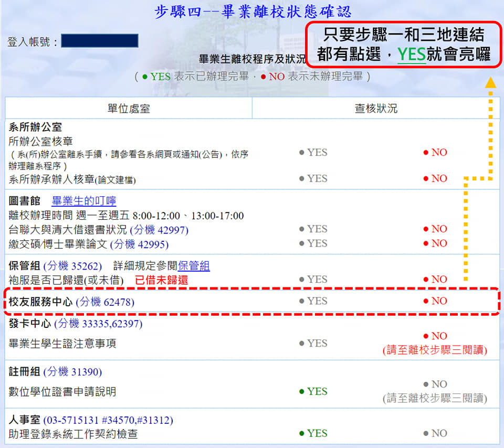The height and width of the screenshot is (448, 504).
Task: Click the red 已借未歸還 status text
Action: coord(161,280)
